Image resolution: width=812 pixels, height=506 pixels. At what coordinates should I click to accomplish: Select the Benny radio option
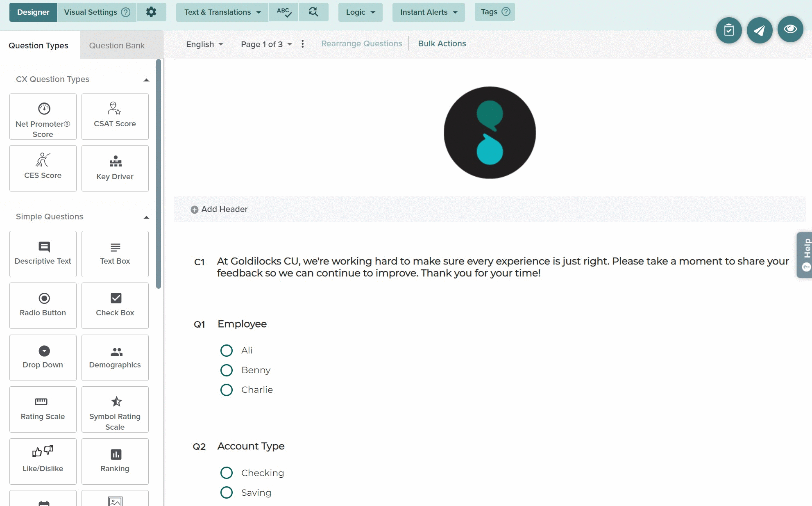click(x=227, y=370)
